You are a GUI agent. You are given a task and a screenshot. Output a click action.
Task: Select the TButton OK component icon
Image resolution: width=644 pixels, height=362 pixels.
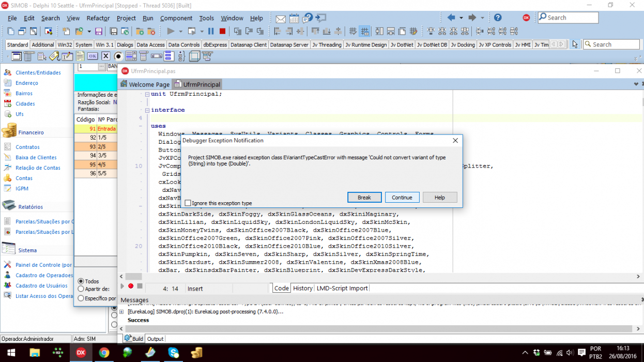click(93, 56)
